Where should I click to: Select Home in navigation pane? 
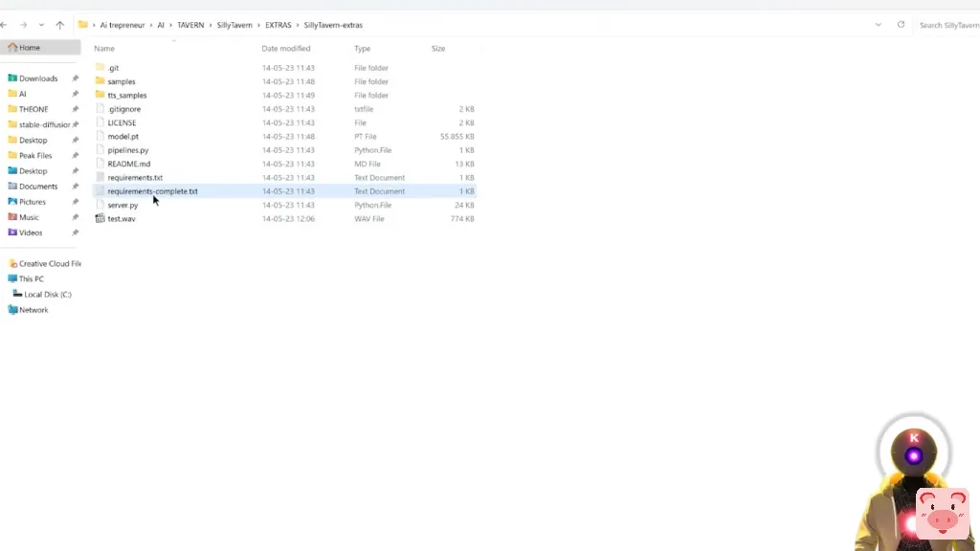(40, 48)
